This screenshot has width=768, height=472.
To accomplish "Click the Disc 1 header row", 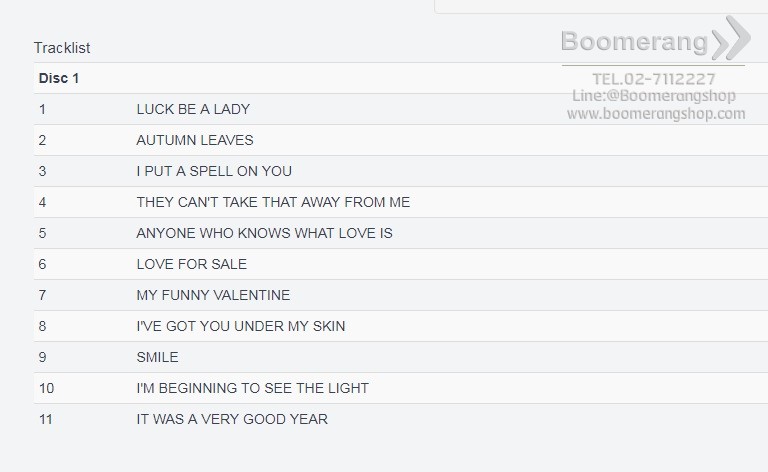I will click(x=401, y=78).
